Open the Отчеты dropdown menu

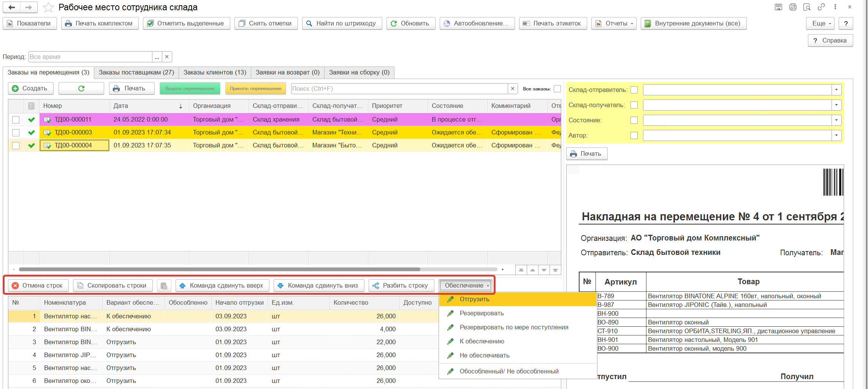click(x=614, y=24)
